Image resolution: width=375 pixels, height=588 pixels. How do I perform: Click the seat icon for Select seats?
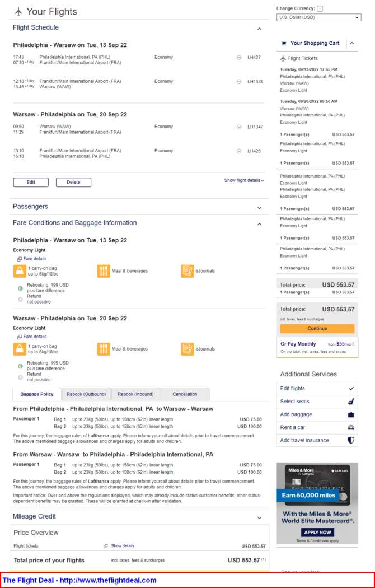click(x=351, y=402)
